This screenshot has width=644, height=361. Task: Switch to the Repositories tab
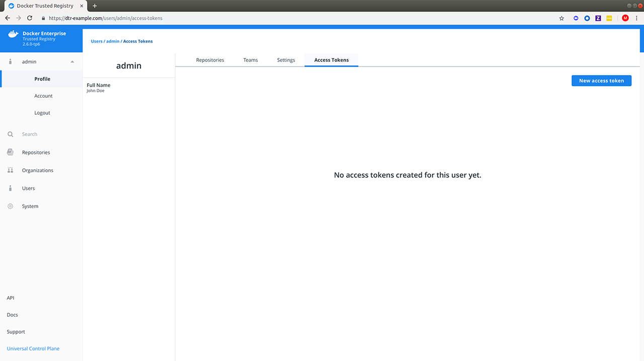pos(210,60)
